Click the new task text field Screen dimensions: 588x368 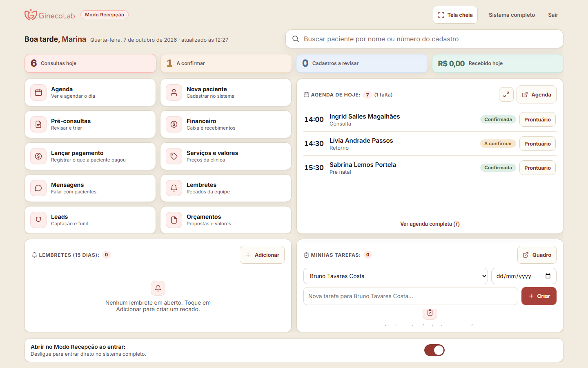[411, 296]
